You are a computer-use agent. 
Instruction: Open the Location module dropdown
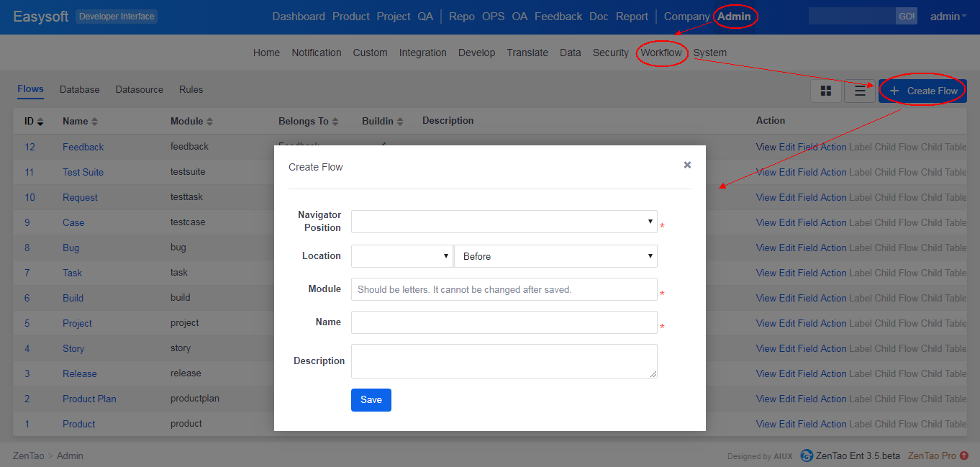click(401, 256)
